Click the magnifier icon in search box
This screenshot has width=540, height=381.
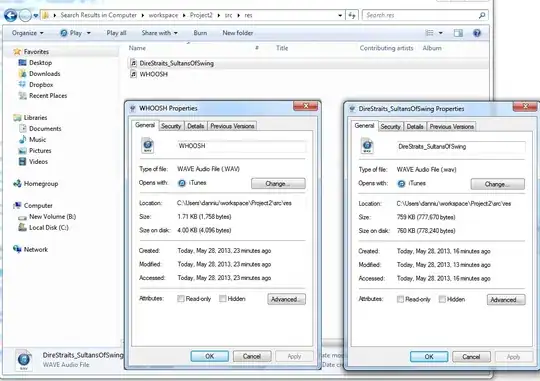coord(482,15)
